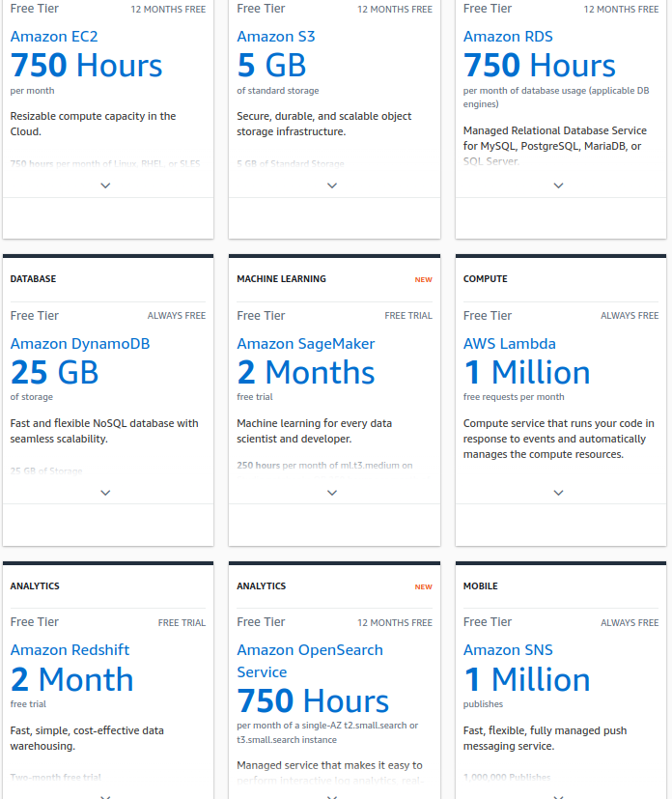Expand the Amazon RDS card details chevron
The height and width of the screenshot is (799, 672).
pos(558,185)
